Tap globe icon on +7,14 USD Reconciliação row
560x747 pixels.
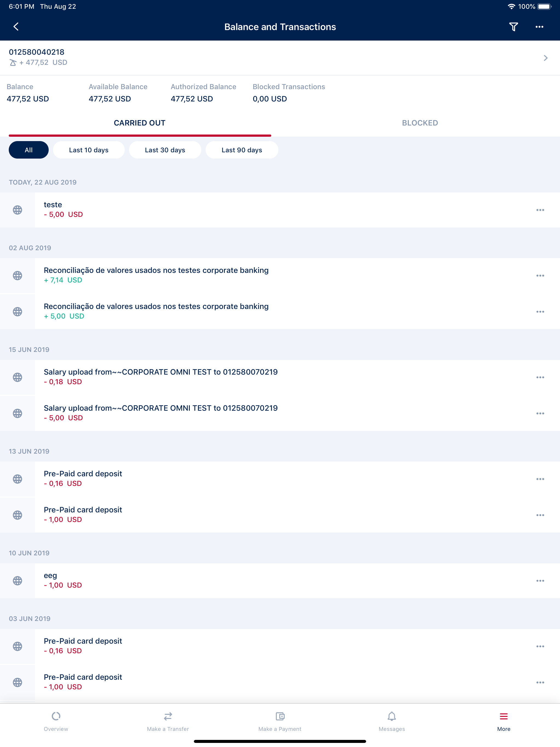click(17, 276)
